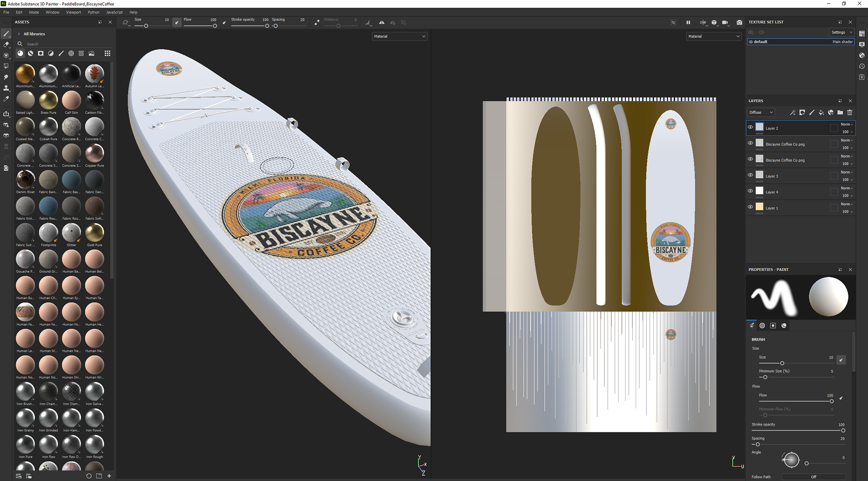Click the Lazy mouse icon
This screenshot has width=868, height=481.
(317, 22)
